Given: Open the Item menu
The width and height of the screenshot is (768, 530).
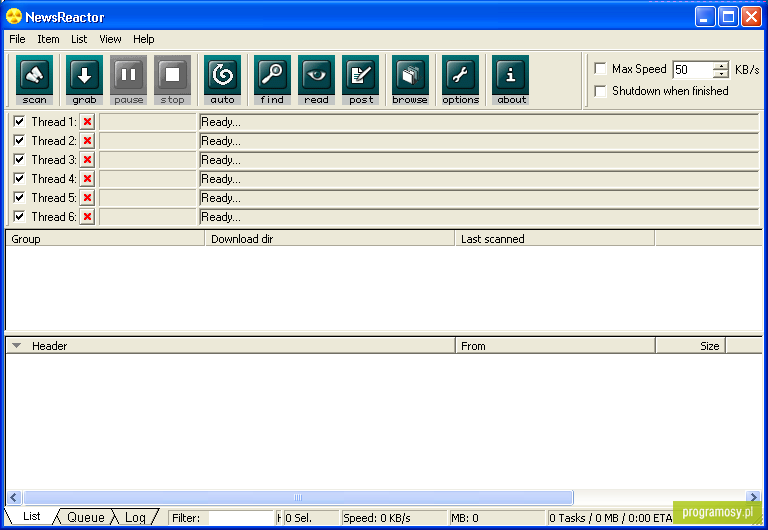Looking at the screenshot, I should (48, 39).
